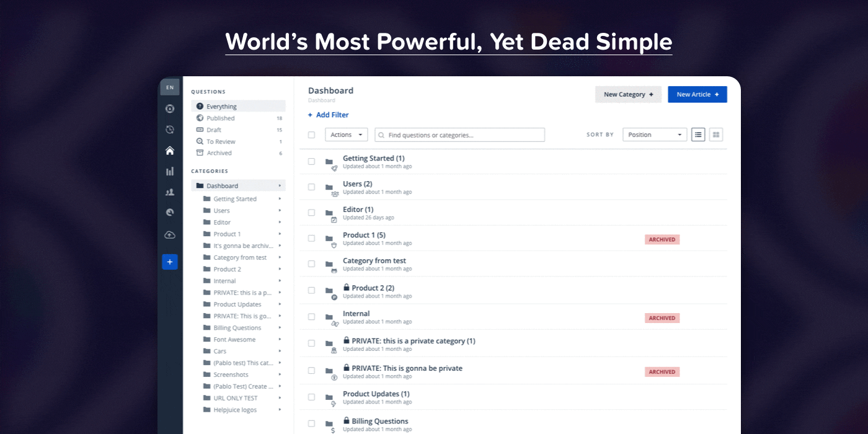This screenshot has height=434, width=868.
Task: Click the Product Updates row folder icon
Action: point(329,397)
